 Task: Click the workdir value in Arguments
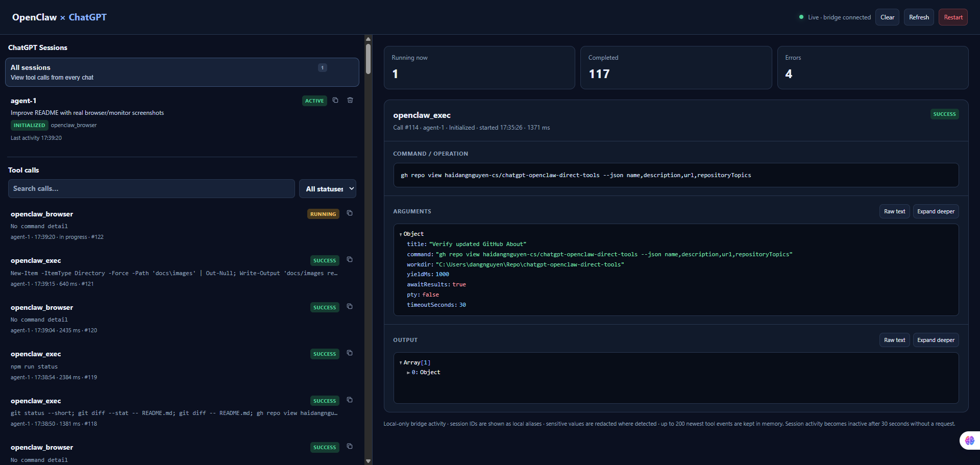(530, 264)
